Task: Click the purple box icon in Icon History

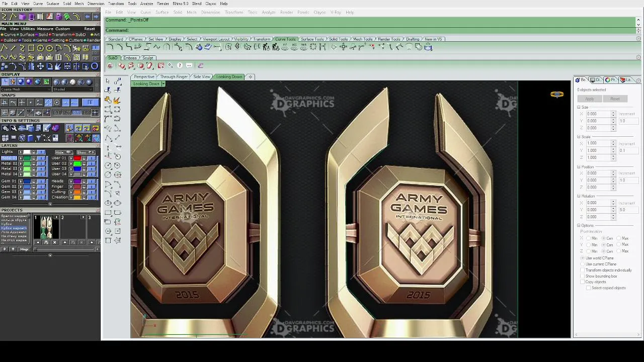Action: coord(22,17)
